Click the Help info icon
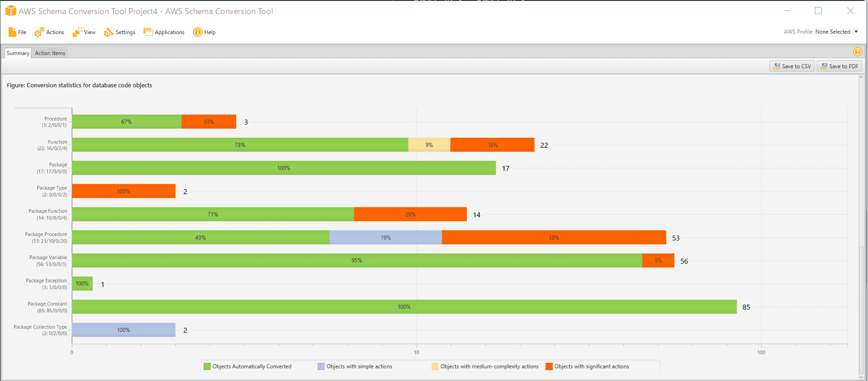The height and width of the screenshot is (381, 868). click(x=198, y=32)
